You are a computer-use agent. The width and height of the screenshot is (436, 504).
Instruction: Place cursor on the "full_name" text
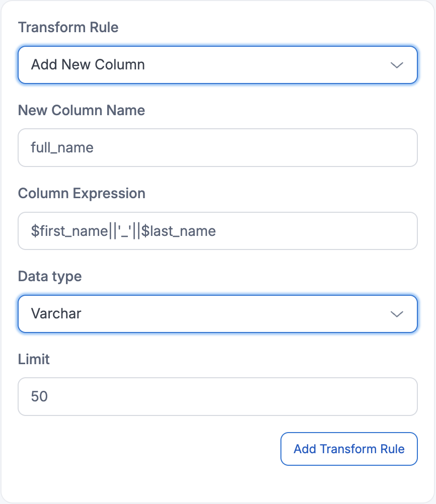pyautogui.click(x=62, y=148)
